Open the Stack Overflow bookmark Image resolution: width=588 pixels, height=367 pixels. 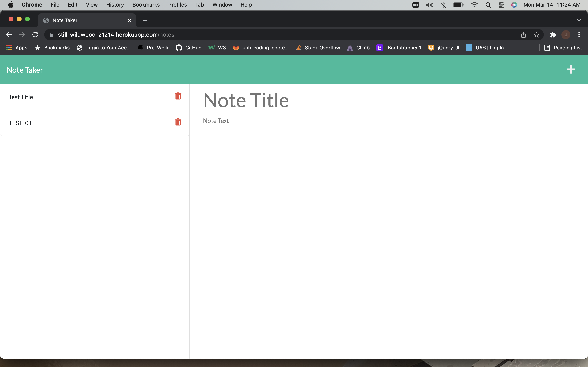click(x=318, y=48)
